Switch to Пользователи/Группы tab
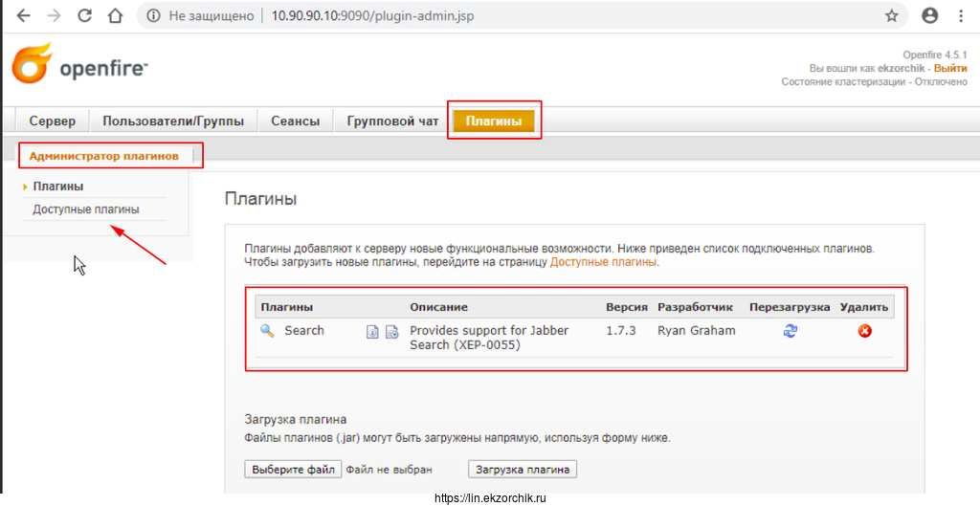This screenshot has height=506, width=980. (x=173, y=121)
